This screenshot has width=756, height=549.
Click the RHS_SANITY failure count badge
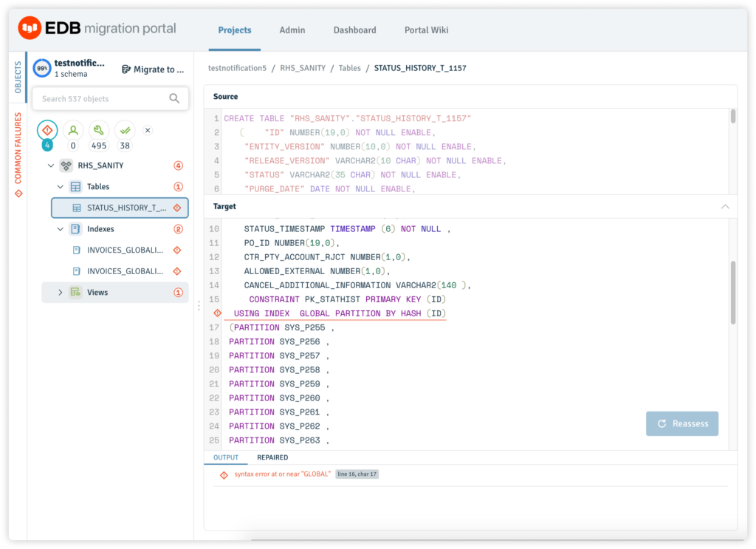pyautogui.click(x=179, y=166)
